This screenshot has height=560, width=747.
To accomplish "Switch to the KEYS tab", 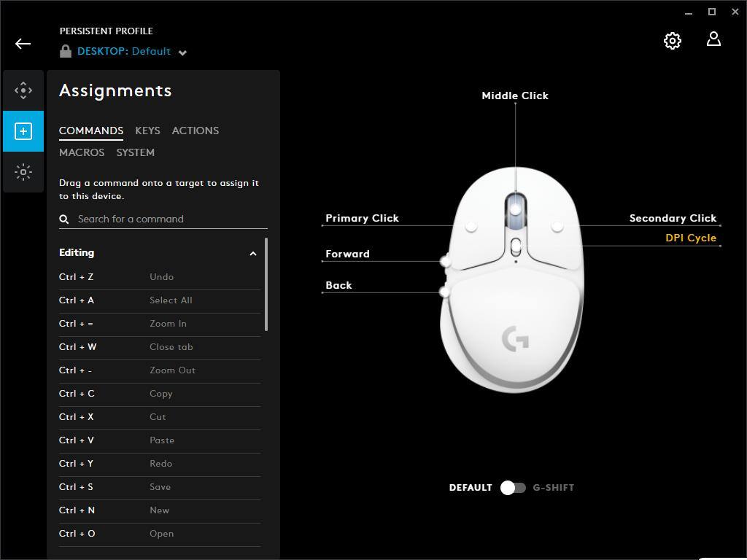I will [147, 131].
